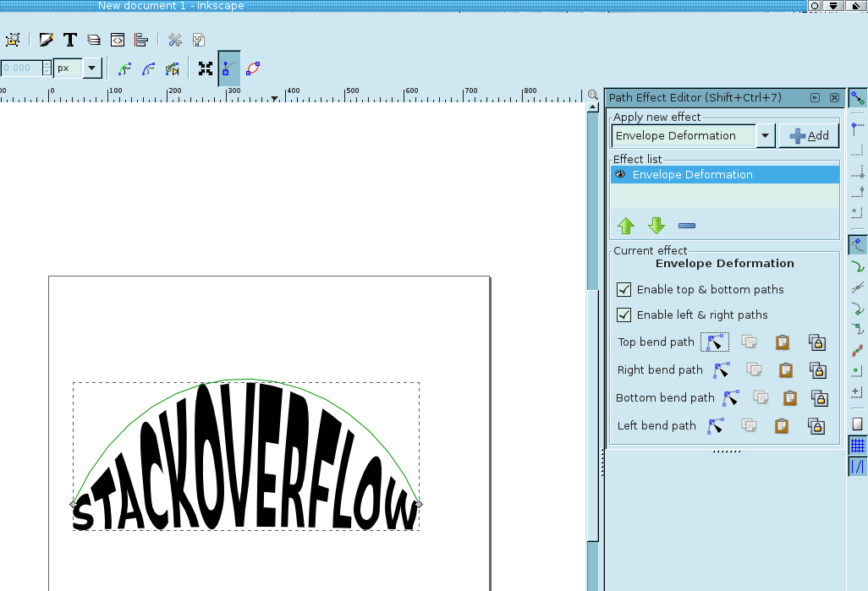Click the Zoom to drawing toolbar icon
The width and height of the screenshot is (868, 591).
pyautogui.click(x=13, y=40)
